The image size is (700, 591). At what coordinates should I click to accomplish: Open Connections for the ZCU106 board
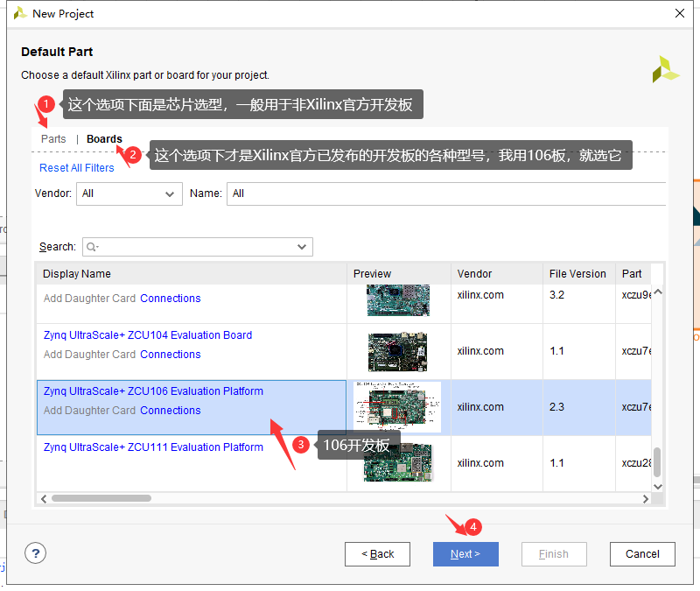point(170,410)
